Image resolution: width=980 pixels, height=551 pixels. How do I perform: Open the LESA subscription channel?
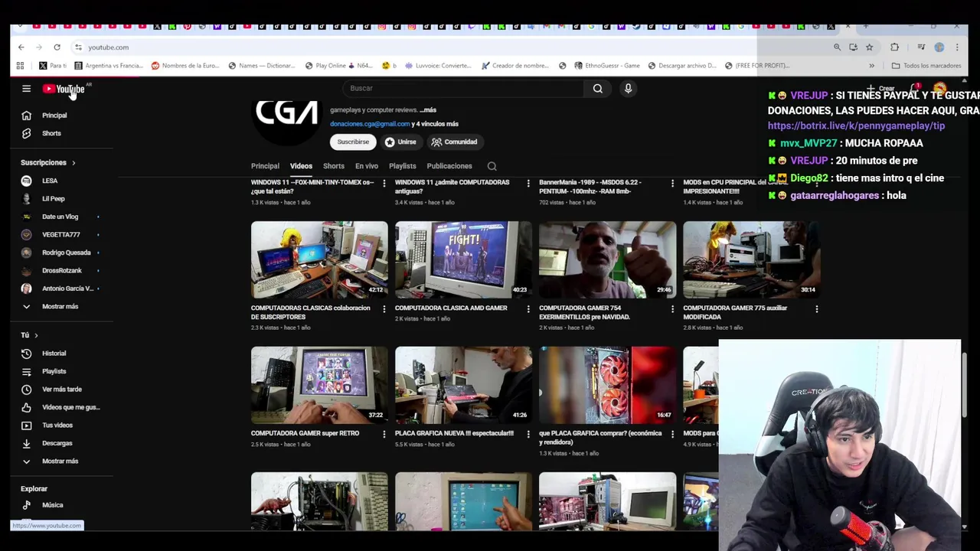click(50, 181)
